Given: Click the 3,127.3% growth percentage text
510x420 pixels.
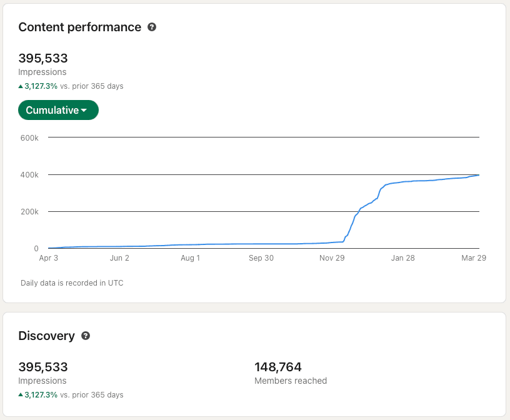Looking at the screenshot, I should click(41, 86).
